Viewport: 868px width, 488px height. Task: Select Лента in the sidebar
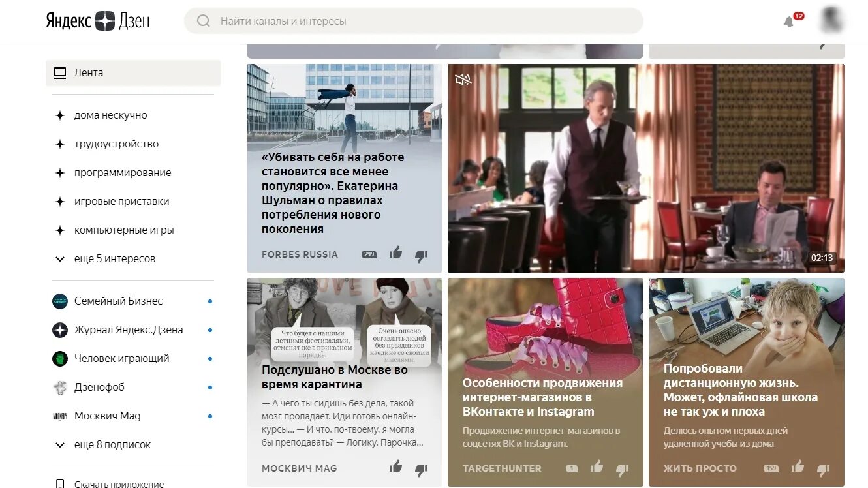coord(133,73)
